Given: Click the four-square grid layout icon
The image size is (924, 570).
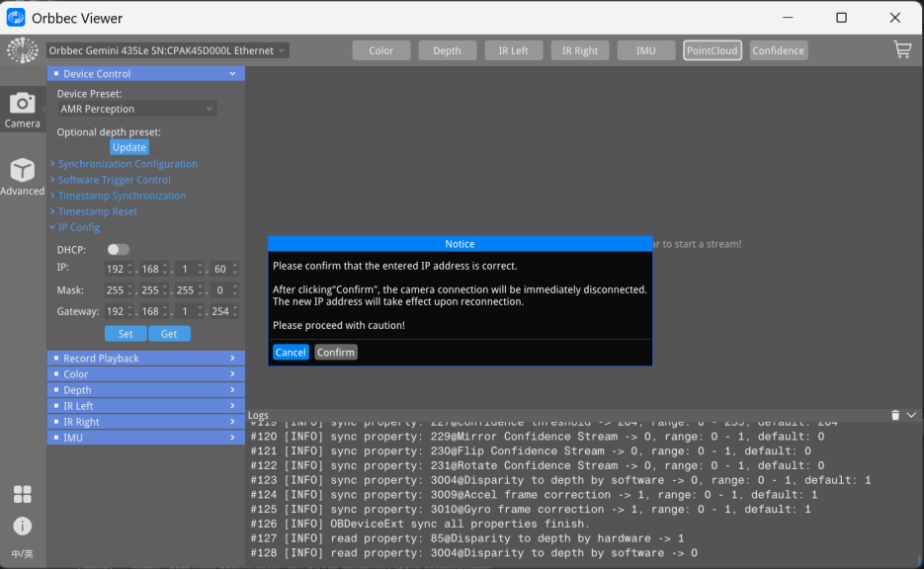Looking at the screenshot, I should click(22, 494).
